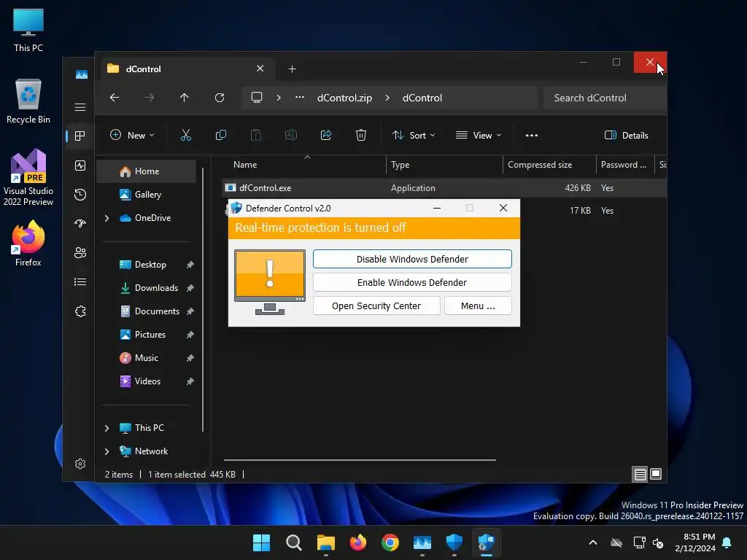This screenshot has width=747, height=560.
Task: Switch to large thumbnails view in status bar
Action: (656, 474)
